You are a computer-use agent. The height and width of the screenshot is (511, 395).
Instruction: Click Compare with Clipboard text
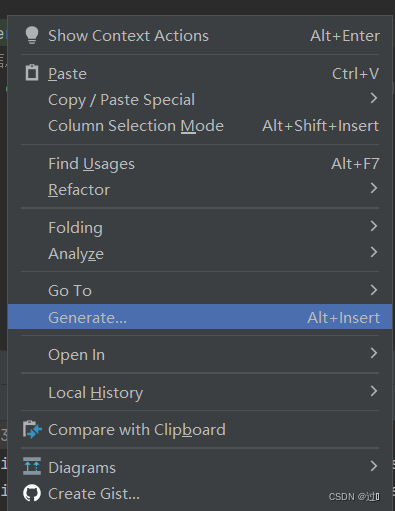(x=137, y=430)
